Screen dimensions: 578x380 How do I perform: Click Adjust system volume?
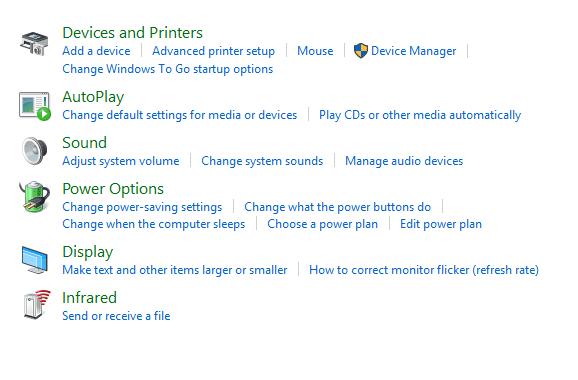tap(121, 161)
